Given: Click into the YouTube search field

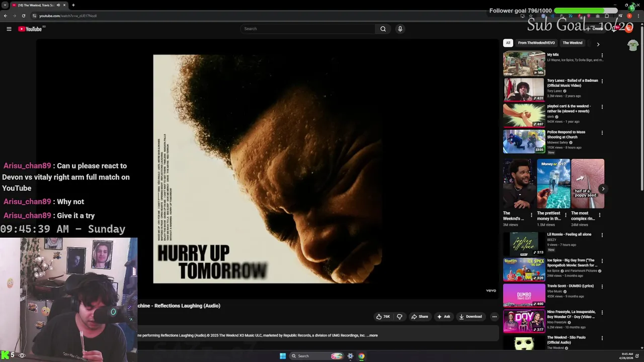Looking at the screenshot, I should [308, 29].
